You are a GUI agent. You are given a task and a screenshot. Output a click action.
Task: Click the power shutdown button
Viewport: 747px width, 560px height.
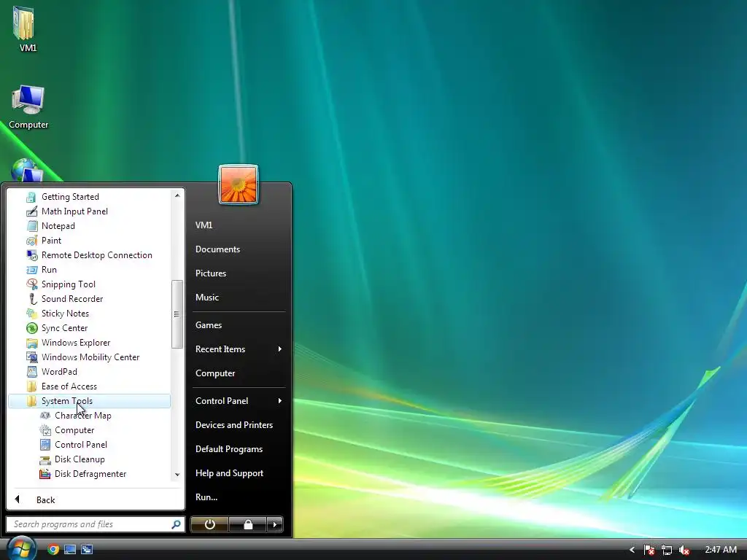coord(209,524)
